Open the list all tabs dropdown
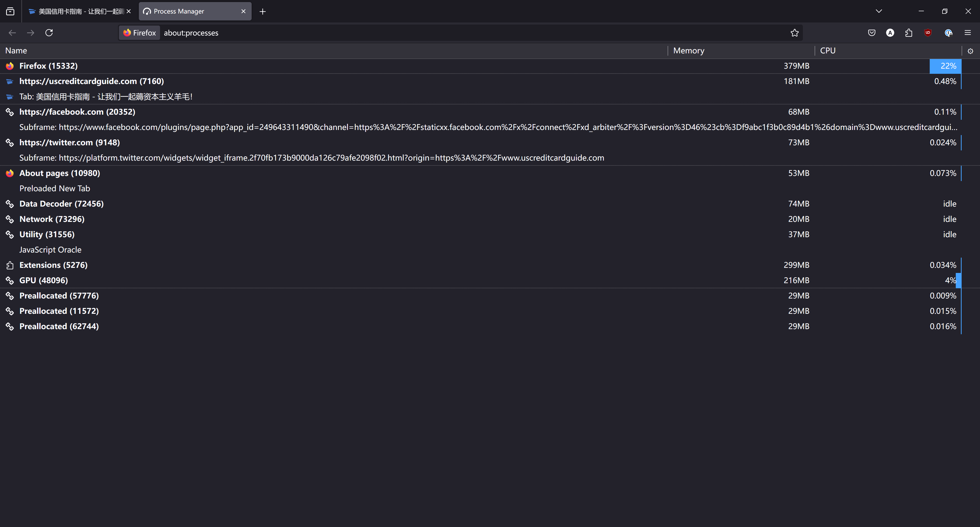Viewport: 980px width, 527px height. tap(878, 11)
